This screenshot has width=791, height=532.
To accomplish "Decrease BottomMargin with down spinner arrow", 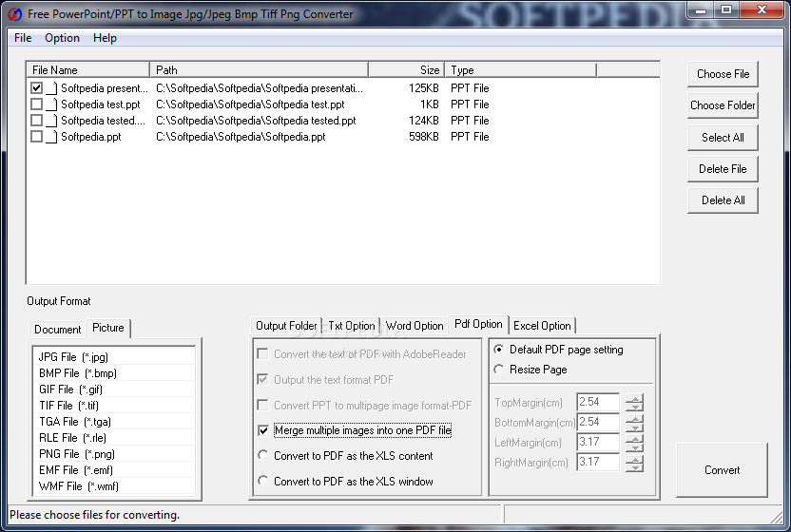I will [x=635, y=427].
